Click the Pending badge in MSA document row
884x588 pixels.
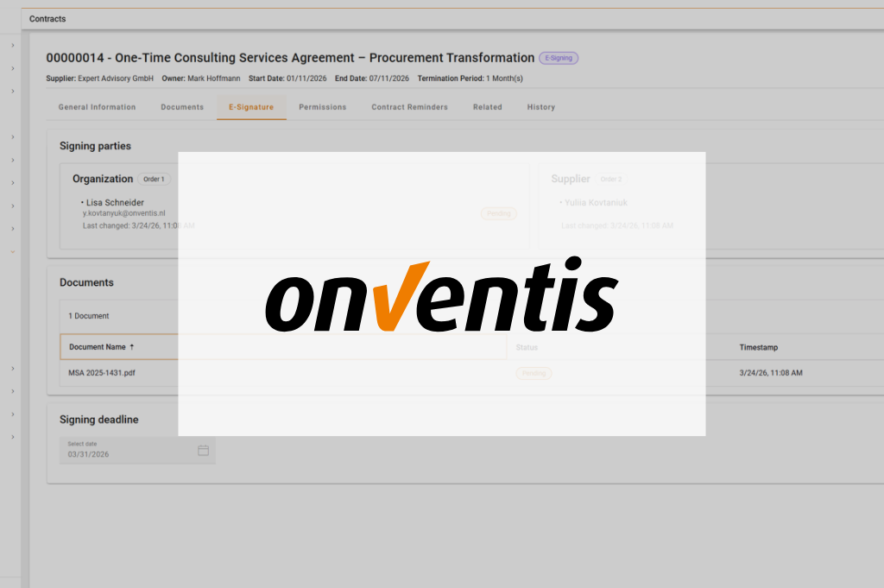tap(534, 373)
